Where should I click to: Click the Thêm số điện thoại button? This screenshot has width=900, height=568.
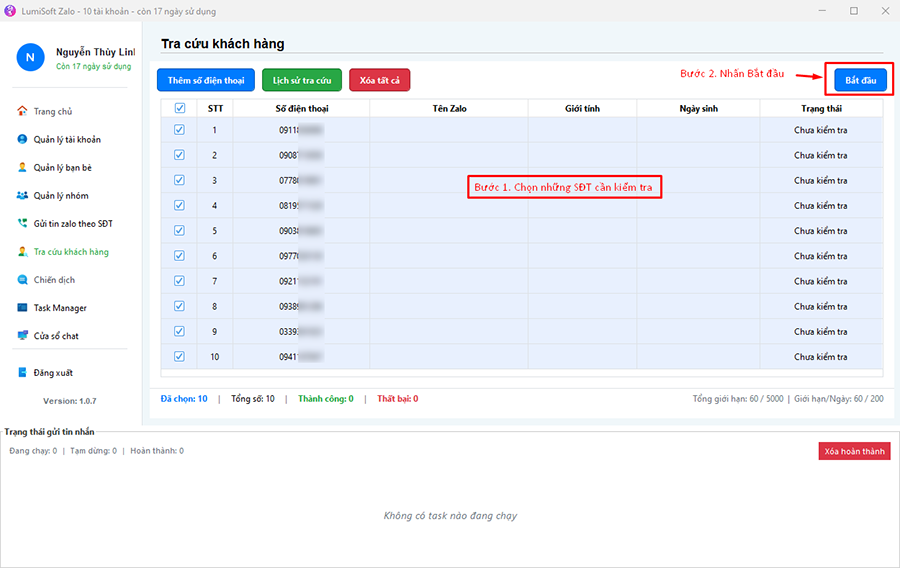pos(205,80)
